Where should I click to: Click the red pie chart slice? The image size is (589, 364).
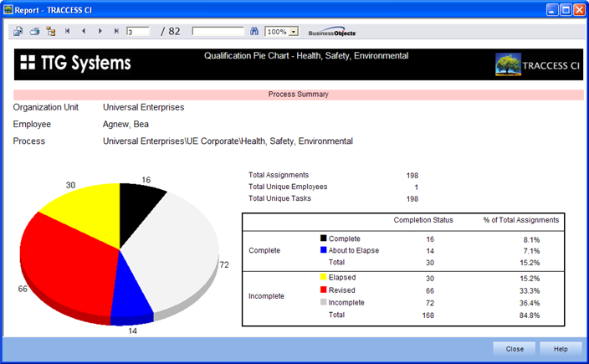tap(68, 267)
